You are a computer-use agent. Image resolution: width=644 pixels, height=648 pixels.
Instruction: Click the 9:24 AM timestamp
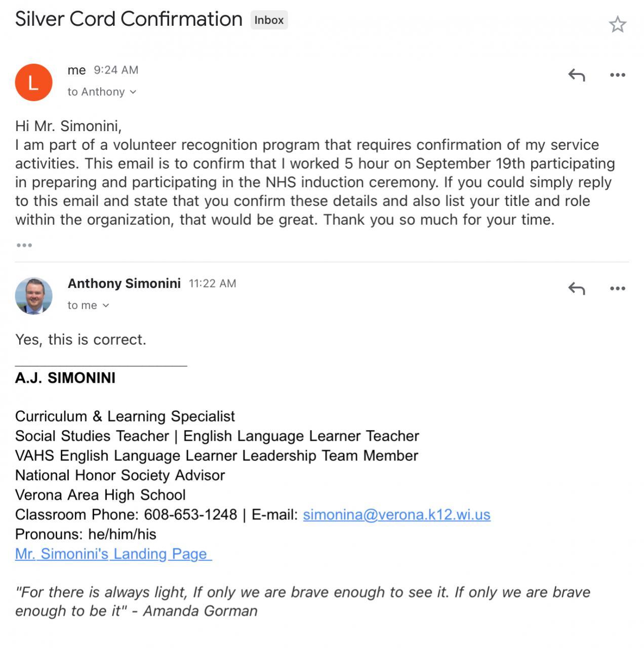click(116, 70)
